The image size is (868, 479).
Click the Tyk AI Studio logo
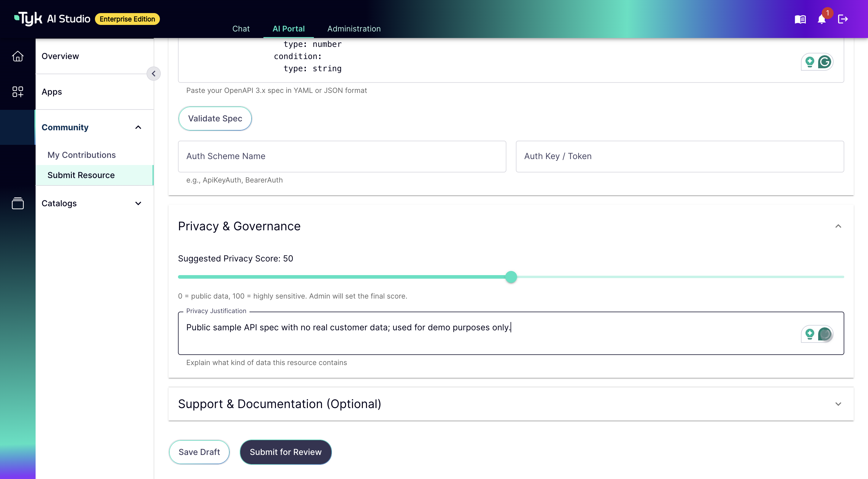point(52,19)
